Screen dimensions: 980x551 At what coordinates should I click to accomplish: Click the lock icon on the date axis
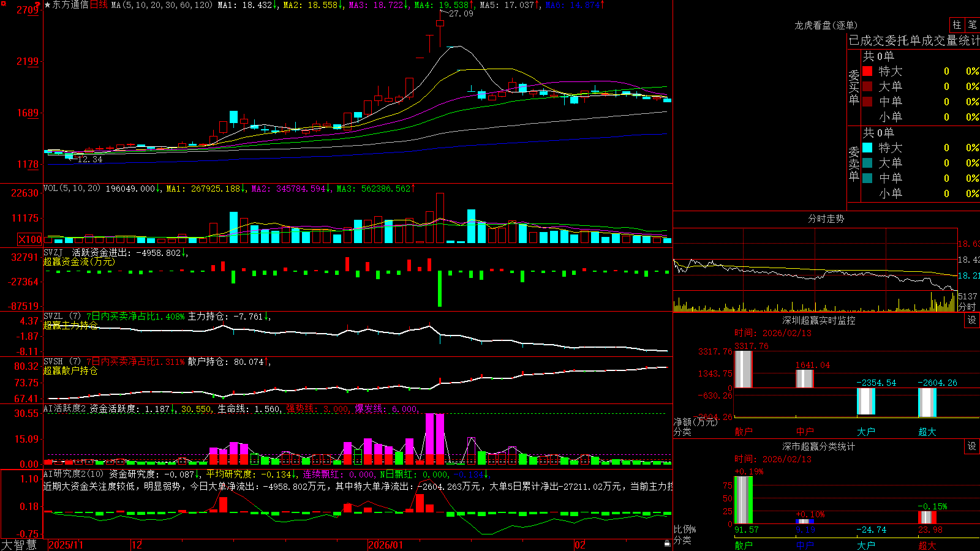667,544
